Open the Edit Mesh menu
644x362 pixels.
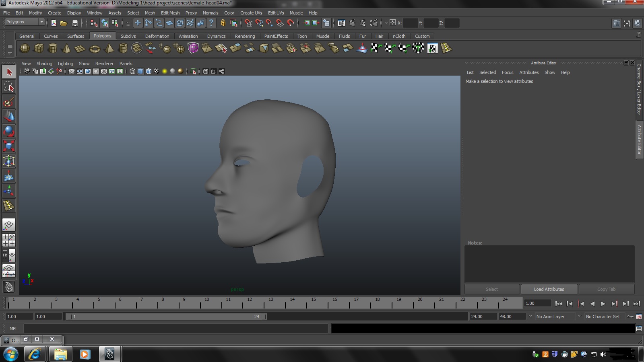pyautogui.click(x=170, y=12)
